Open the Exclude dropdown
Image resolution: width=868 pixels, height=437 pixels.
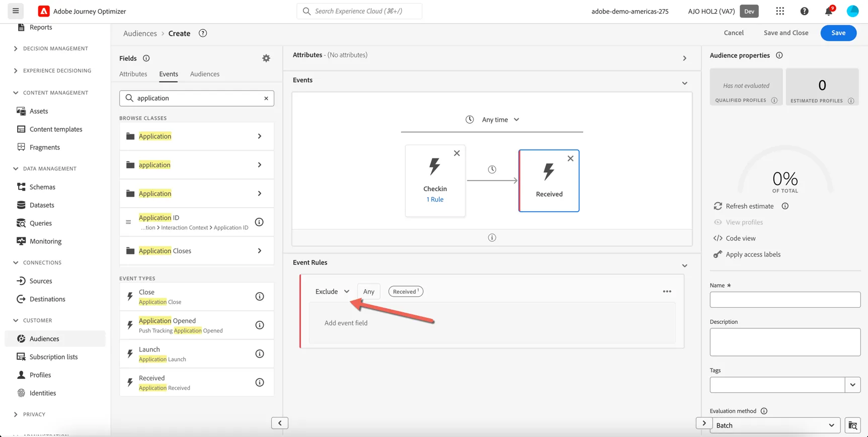(x=332, y=292)
